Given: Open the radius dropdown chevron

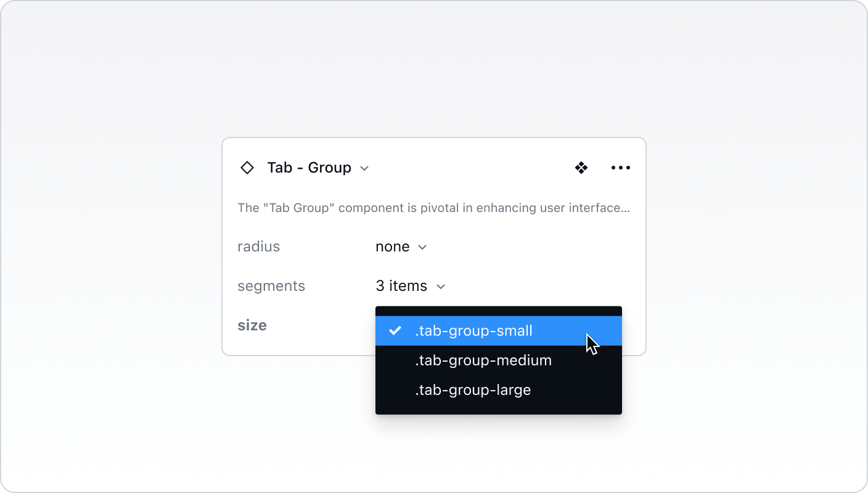Looking at the screenshot, I should click(422, 247).
